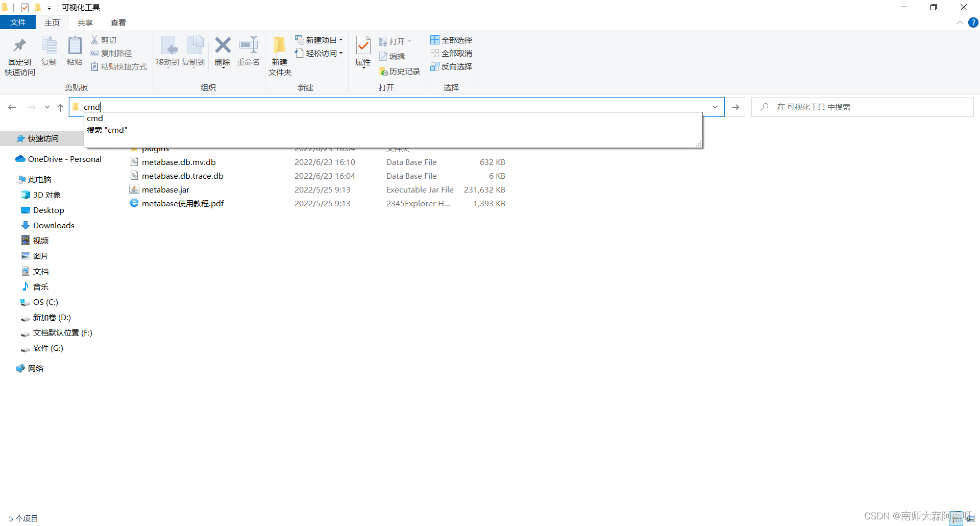Viewport: 980px width, 526px height.
Task: Select OneDrive - Personal in sidebar
Action: pyautogui.click(x=59, y=159)
